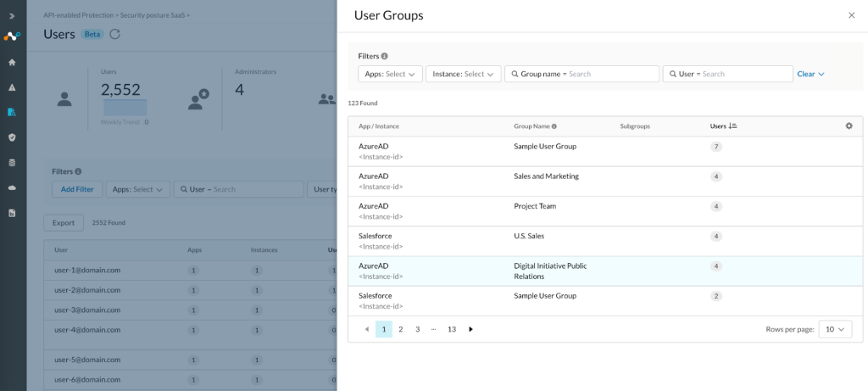
Task: Click the info icon next to Group Name
Action: [x=554, y=126]
